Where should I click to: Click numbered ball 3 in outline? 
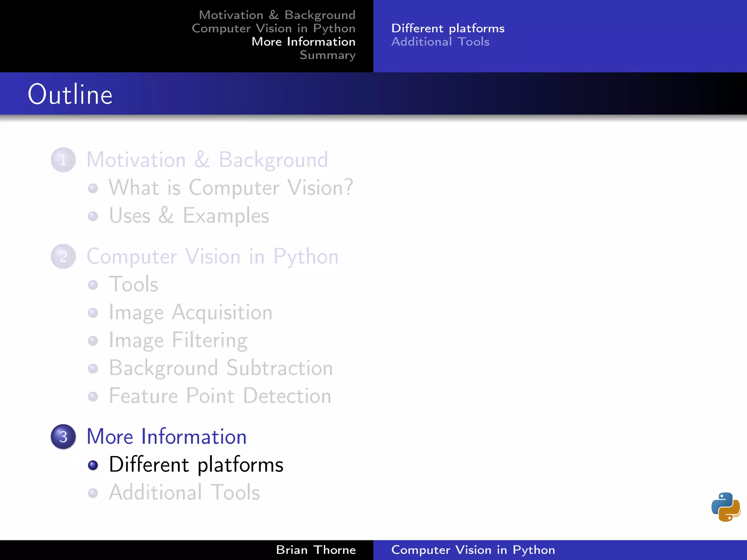tap(63, 436)
